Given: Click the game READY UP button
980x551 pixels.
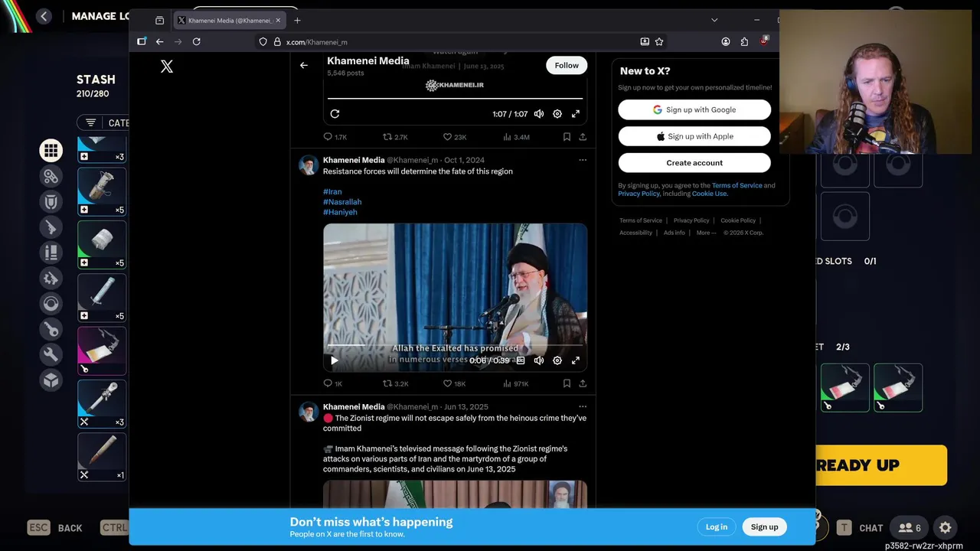Looking at the screenshot, I should (880, 465).
